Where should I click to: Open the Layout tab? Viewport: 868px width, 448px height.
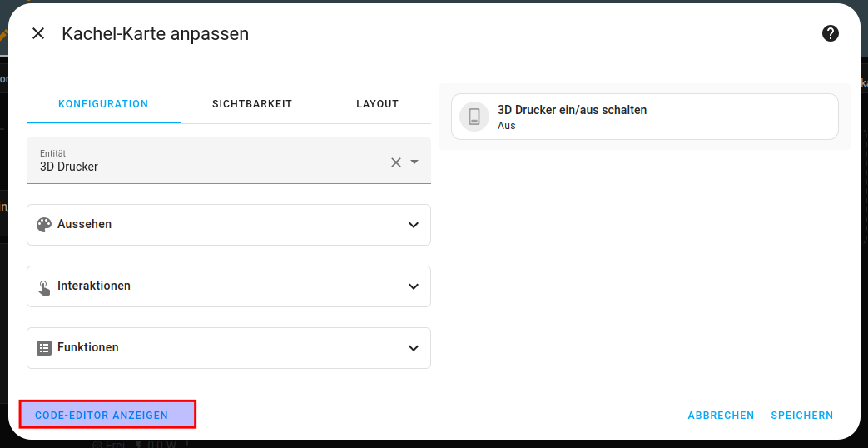[377, 104]
